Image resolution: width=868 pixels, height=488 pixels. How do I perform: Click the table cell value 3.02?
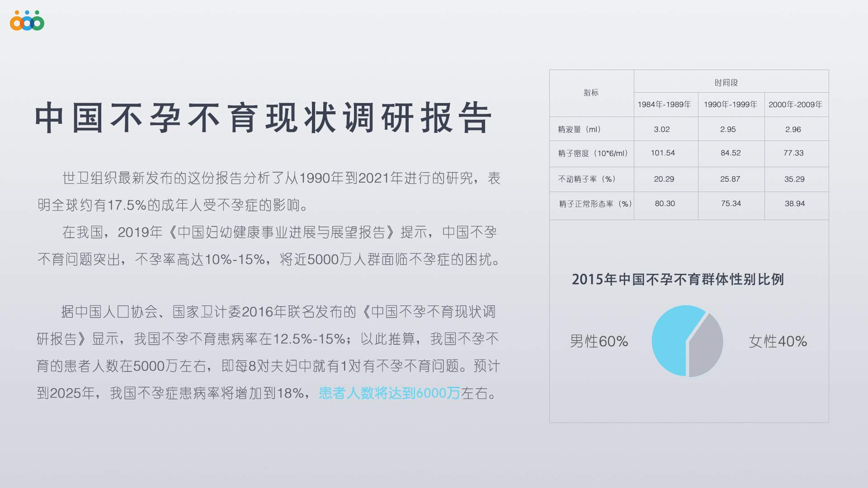coord(662,129)
